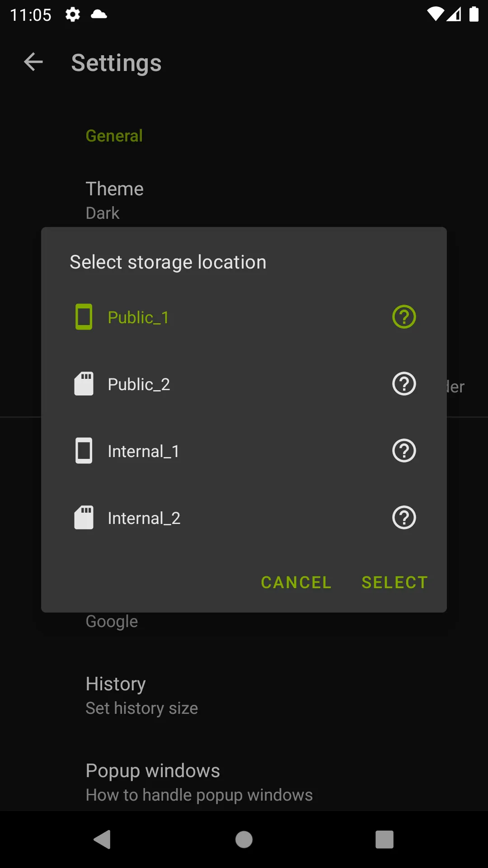Viewport: 488px width, 868px height.
Task: Tap the Public_1 phone storage icon
Action: (x=84, y=317)
